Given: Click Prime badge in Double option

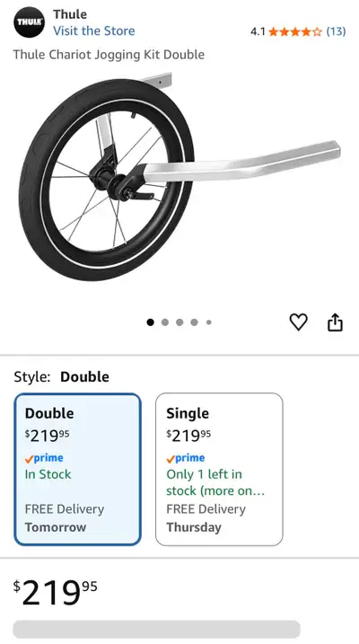Looking at the screenshot, I should tap(44, 458).
